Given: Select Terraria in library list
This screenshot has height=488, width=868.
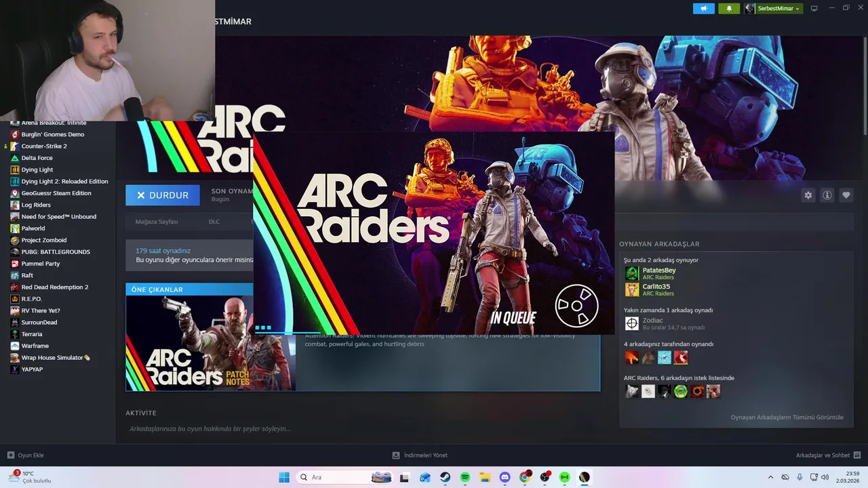Looking at the screenshot, I should [31, 334].
